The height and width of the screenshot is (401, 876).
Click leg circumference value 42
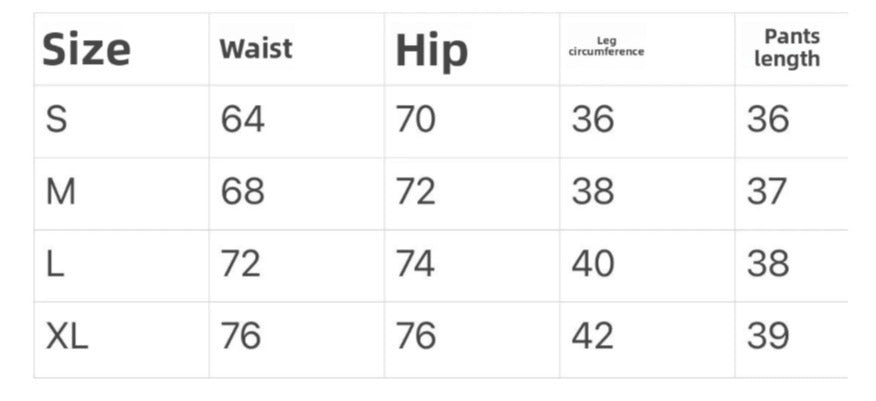point(592,337)
